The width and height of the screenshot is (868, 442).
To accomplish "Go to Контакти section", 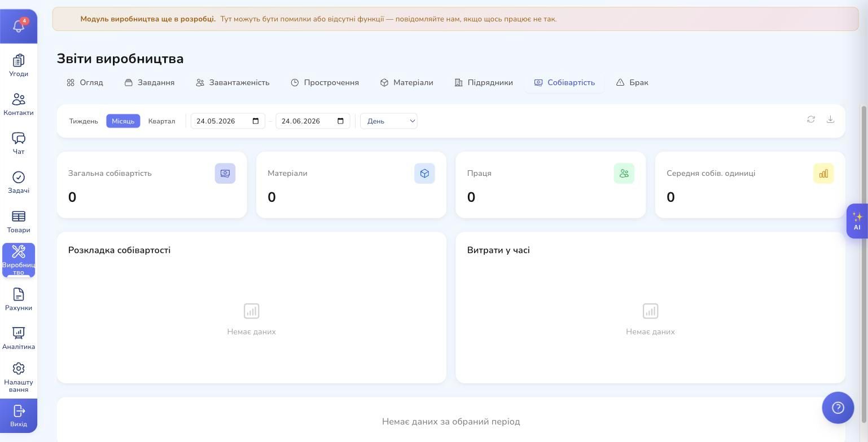I will (x=19, y=104).
